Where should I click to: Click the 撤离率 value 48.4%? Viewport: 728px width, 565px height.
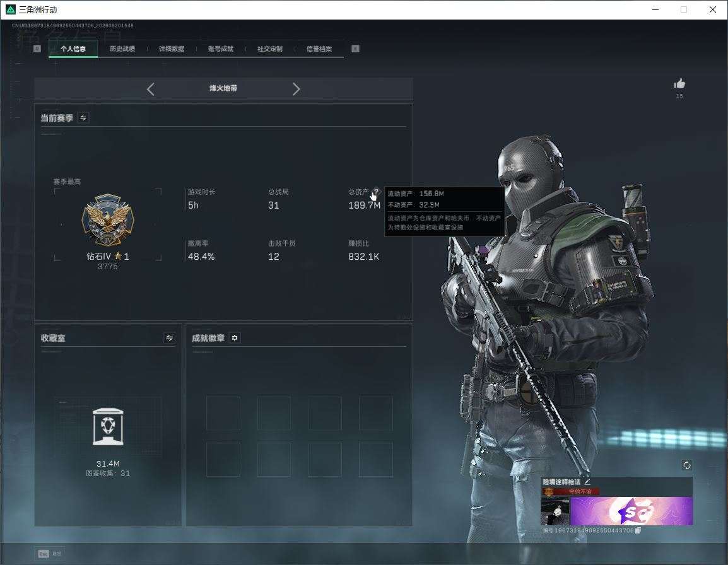(201, 256)
